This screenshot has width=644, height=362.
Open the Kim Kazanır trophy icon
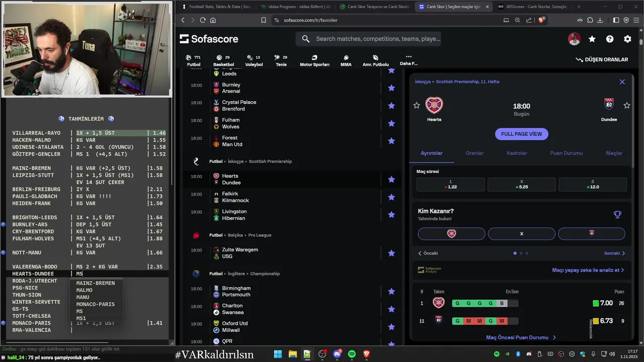(617, 215)
